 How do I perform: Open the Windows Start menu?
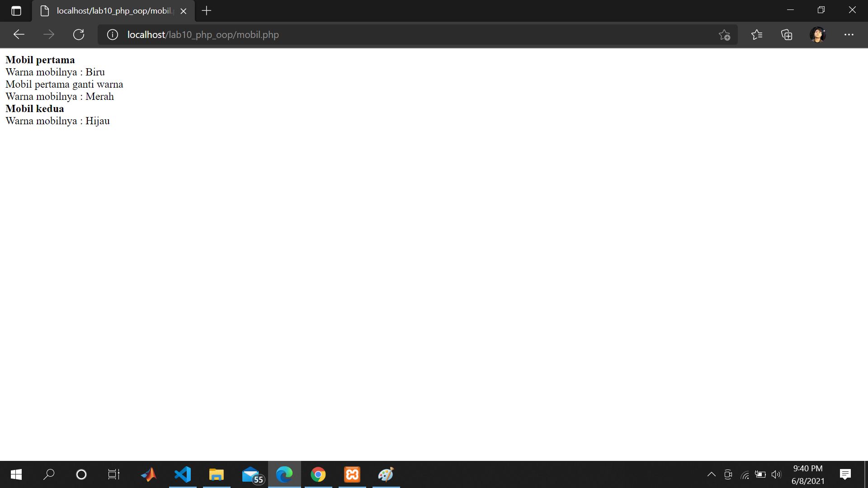(16, 474)
